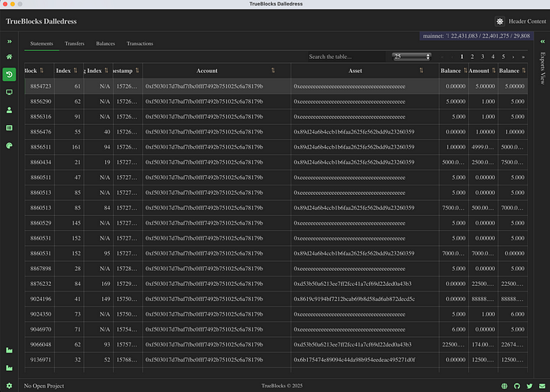Open settings gear at sidebar bottom
Viewport: 550px width, 392px height.
9,386
